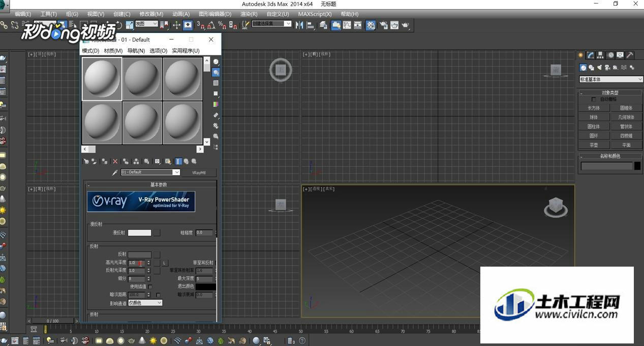
Task: Open Render Setup teapot icon
Action: [384, 24]
